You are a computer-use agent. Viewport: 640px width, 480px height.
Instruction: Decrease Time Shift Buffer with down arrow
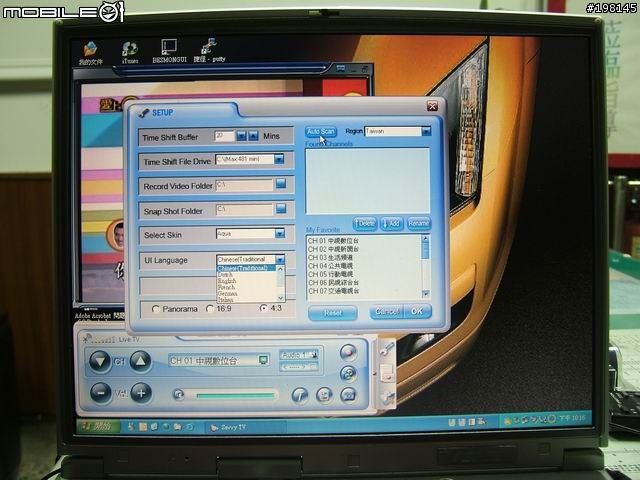coord(242,136)
